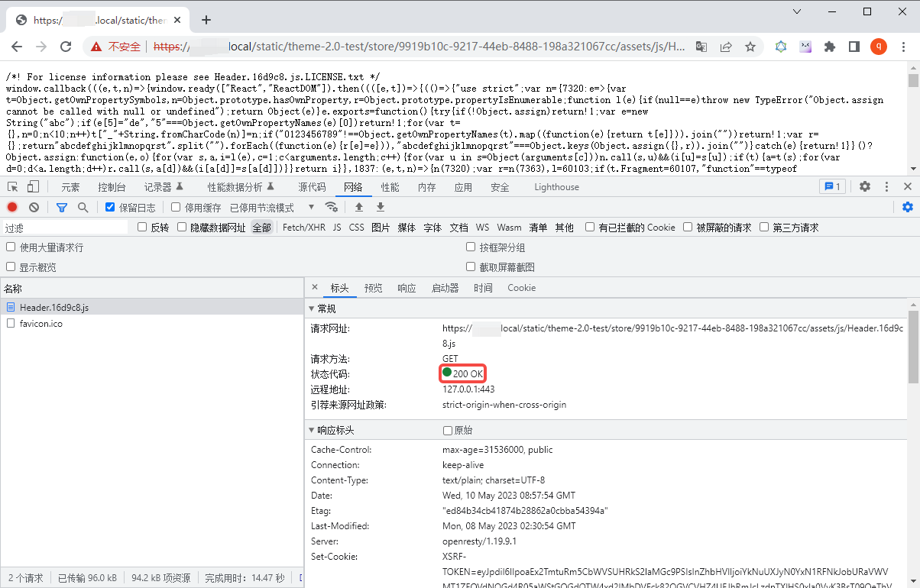920x588 pixels.
Task: Open the network conditions wifi icon
Action: click(x=331, y=207)
